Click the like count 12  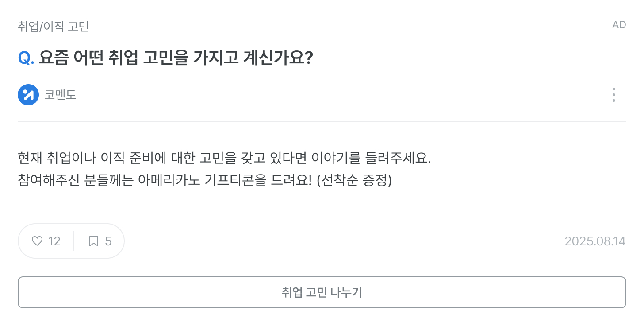coord(54,241)
